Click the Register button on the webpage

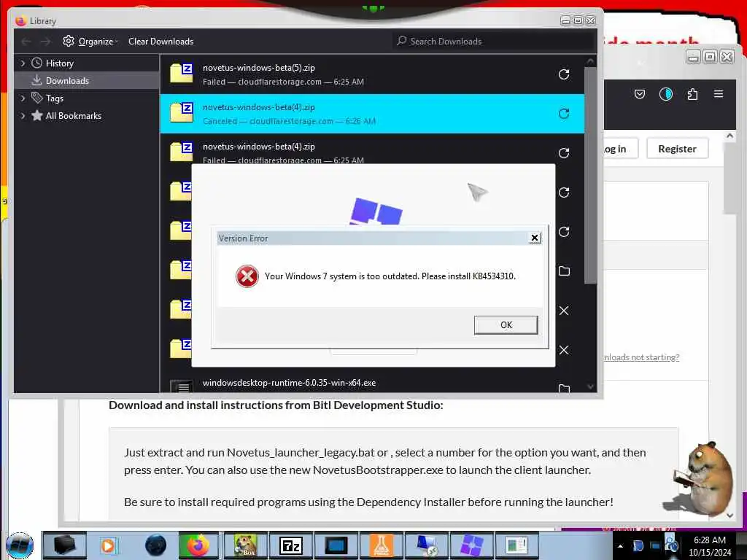coord(677,149)
